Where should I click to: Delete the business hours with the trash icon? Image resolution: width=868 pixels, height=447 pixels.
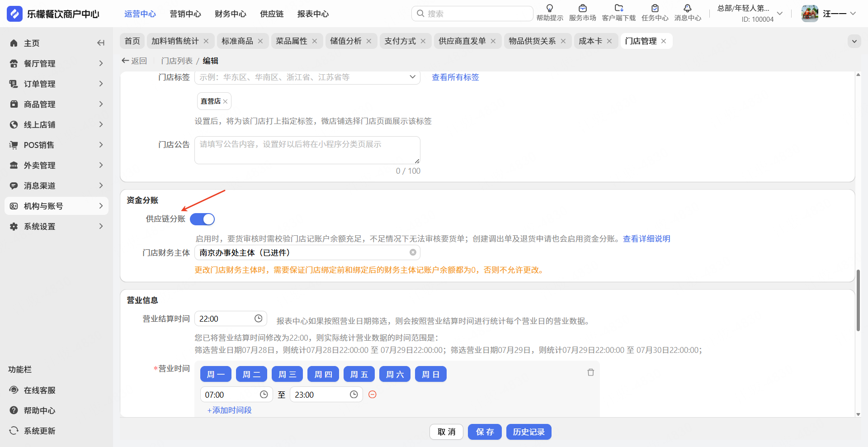point(590,372)
